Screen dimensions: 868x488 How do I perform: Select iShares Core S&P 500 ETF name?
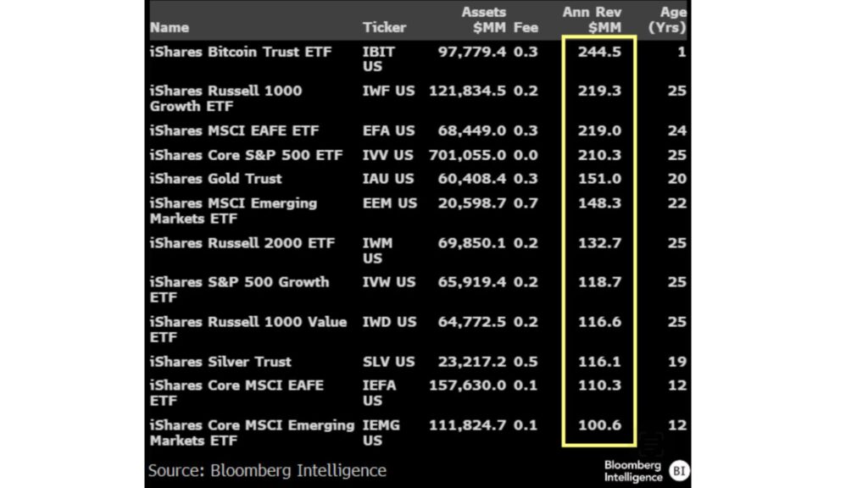click(247, 155)
